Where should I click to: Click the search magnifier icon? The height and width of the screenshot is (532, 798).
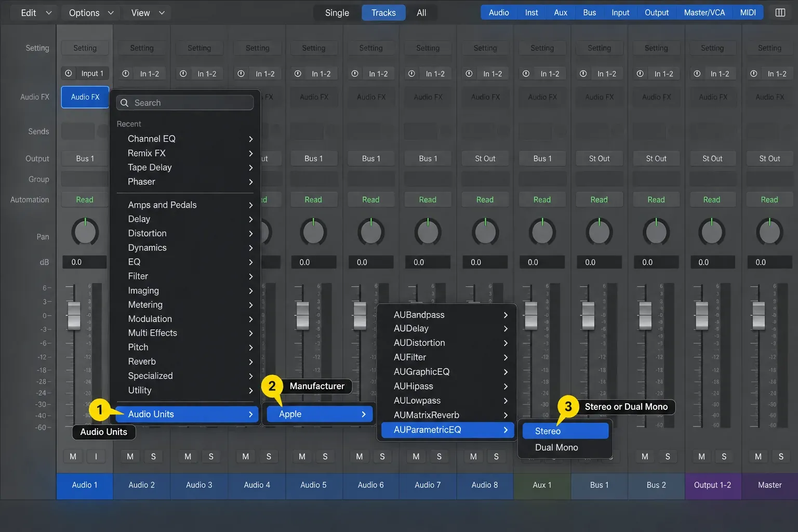125,103
